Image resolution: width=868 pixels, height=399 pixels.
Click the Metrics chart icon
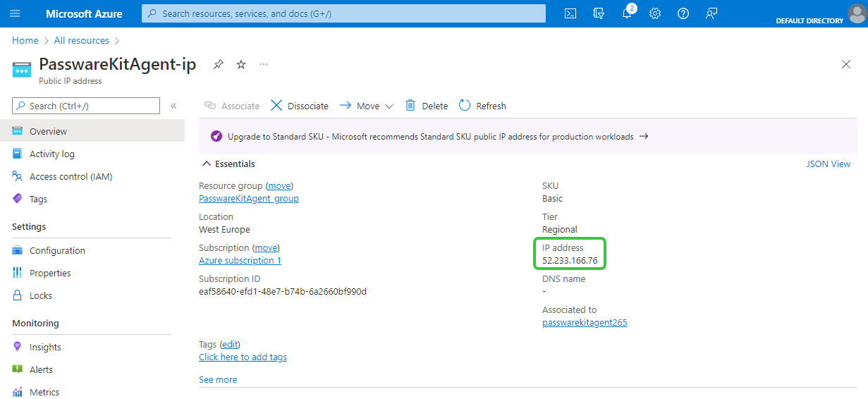pos(18,392)
